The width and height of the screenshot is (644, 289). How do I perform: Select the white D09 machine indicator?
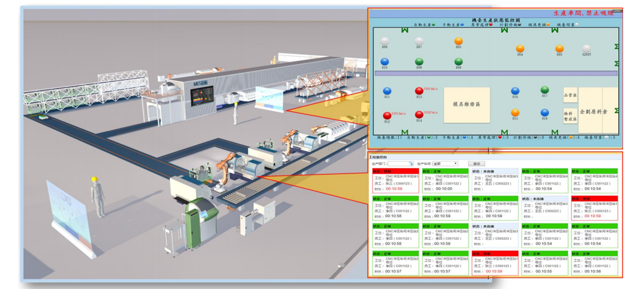pyautogui.click(x=384, y=41)
